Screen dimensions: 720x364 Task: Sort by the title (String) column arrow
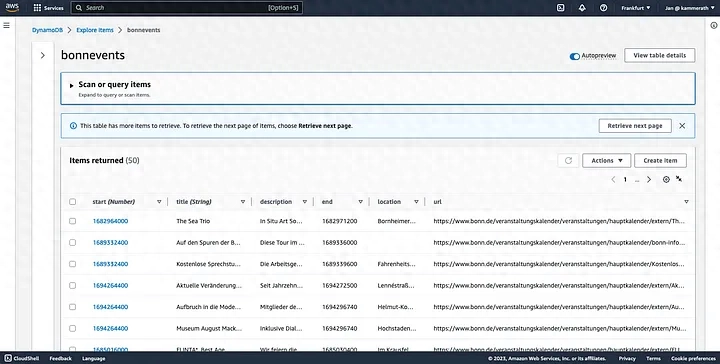point(243,202)
